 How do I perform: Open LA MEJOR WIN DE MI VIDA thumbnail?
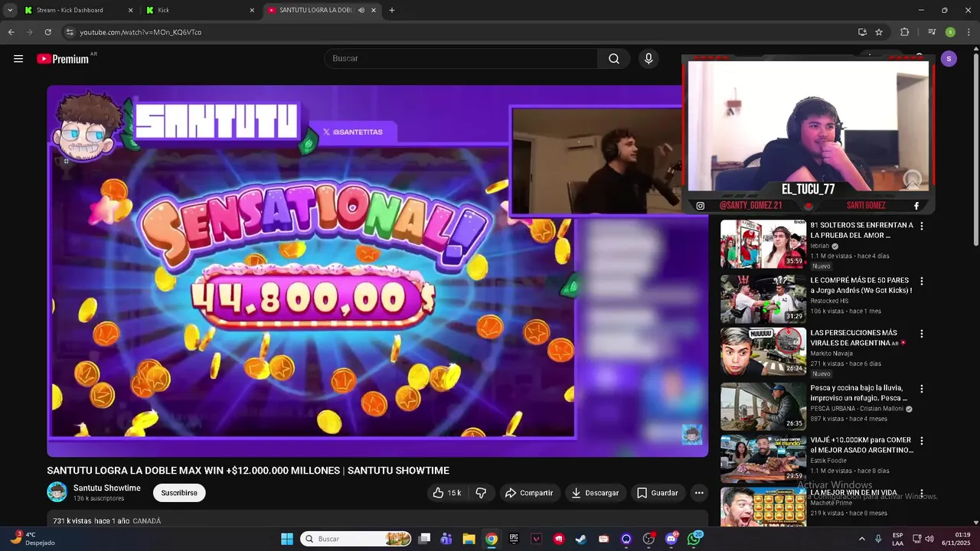click(763, 507)
